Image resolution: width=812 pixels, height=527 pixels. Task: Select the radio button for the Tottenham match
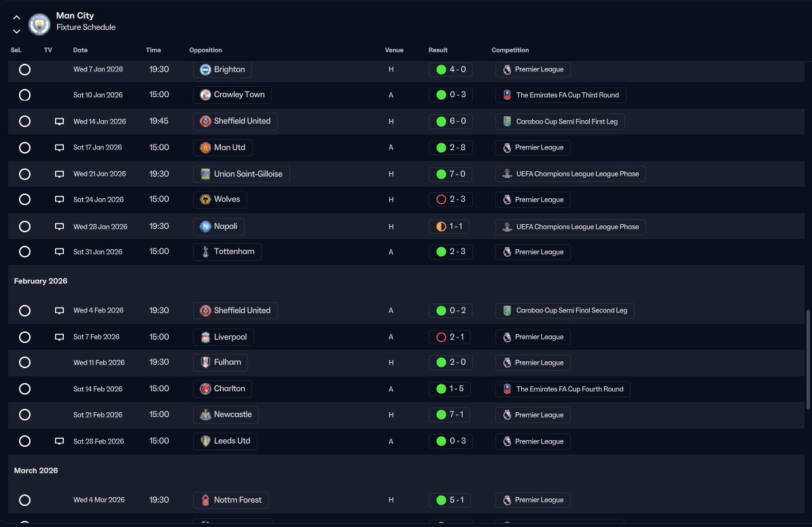point(24,252)
